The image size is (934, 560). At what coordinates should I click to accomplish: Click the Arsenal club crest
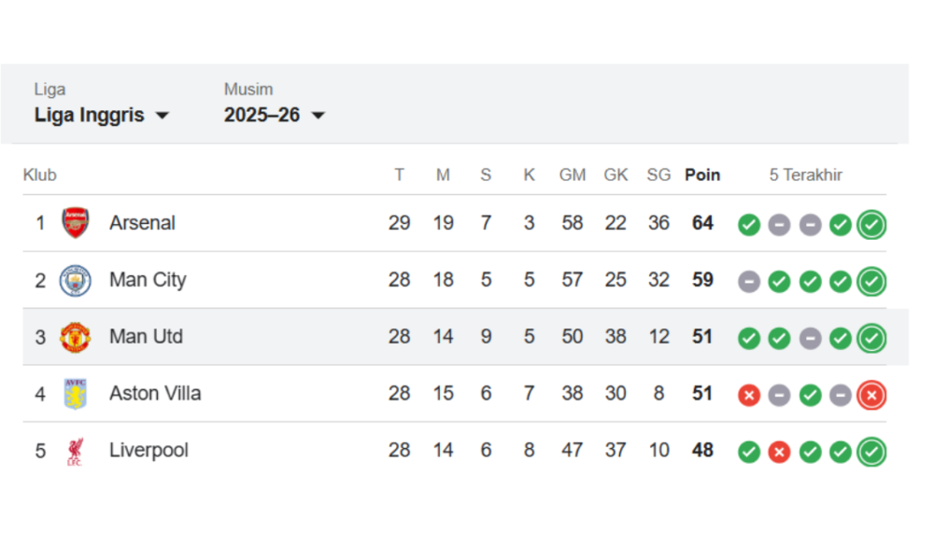76,223
